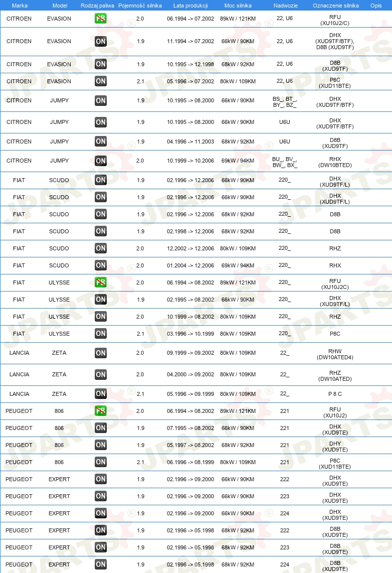Click ON icon in Expert 224 DHX row

(100, 513)
